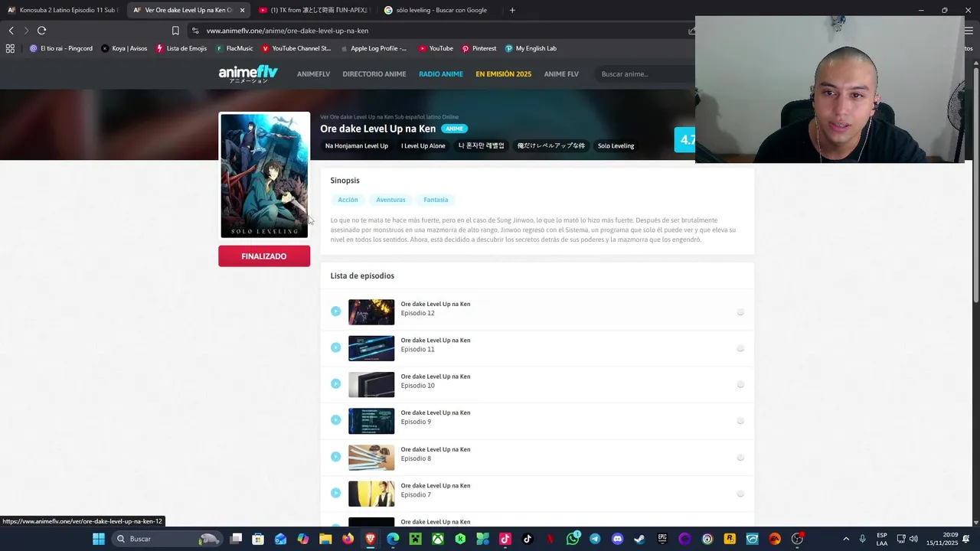This screenshot has height=551, width=980.
Task: Open Steam from the taskbar
Action: click(x=639, y=539)
